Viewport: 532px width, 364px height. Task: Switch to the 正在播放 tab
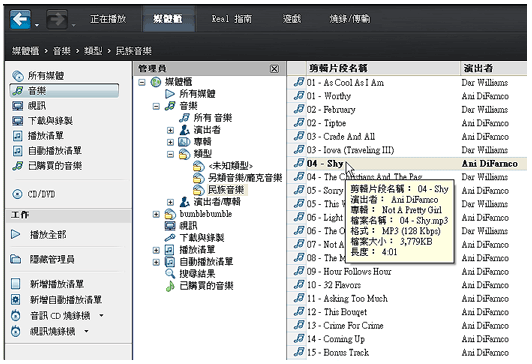[x=108, y=19]
